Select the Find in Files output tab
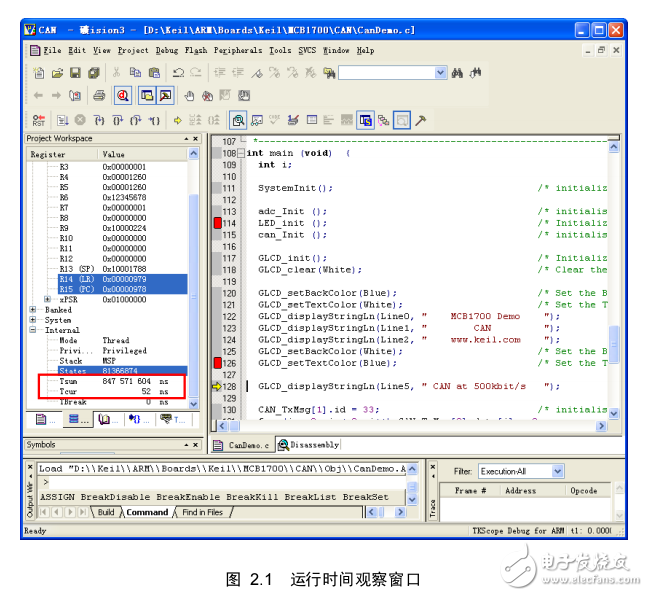This screenshot has width=648, height=596. (202, 513)
